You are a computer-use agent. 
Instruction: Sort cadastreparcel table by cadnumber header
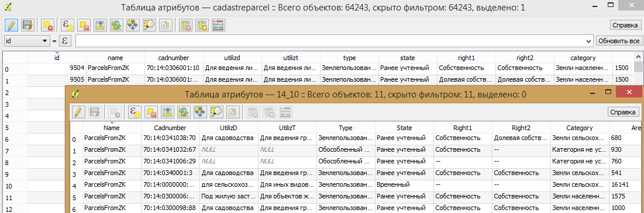tap(174, 58)
